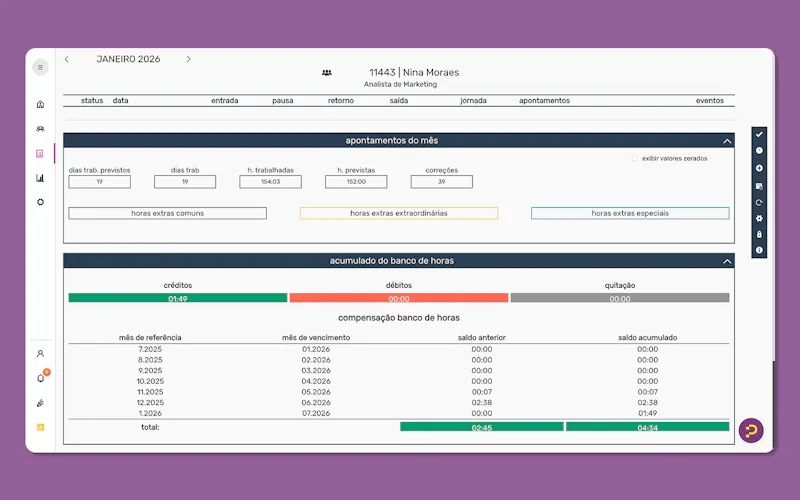Click the info icon in right toolbar
This screenshot has height=500, width=800.
click(x=759, y=250)
